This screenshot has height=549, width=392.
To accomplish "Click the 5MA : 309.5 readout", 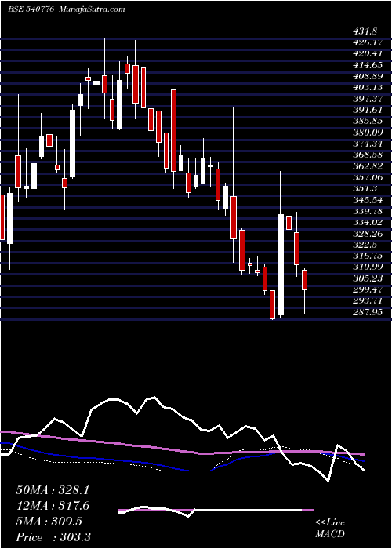I will [x=49, y=522].
